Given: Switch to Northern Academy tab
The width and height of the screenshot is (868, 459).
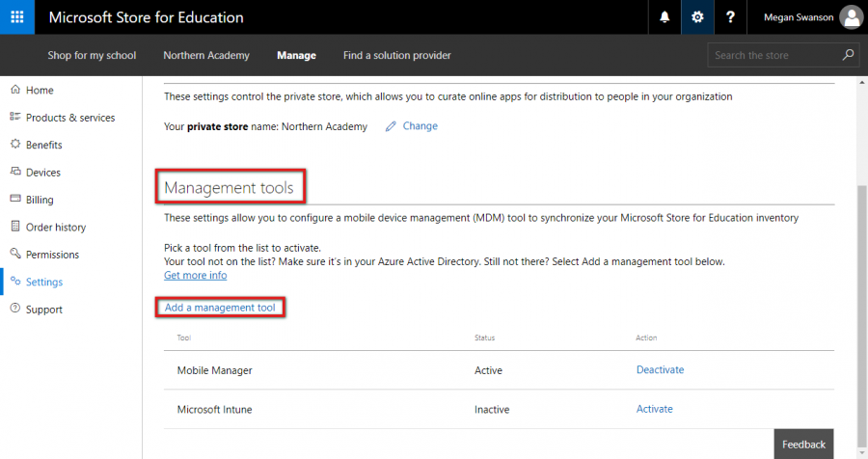Looking at the screenshot, I should 206,55.
